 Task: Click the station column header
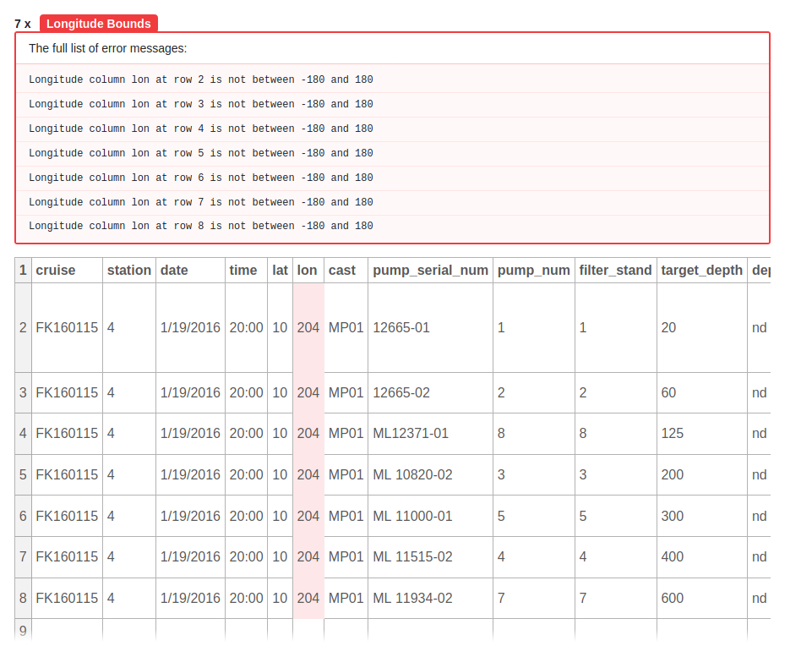click(129, 270)
